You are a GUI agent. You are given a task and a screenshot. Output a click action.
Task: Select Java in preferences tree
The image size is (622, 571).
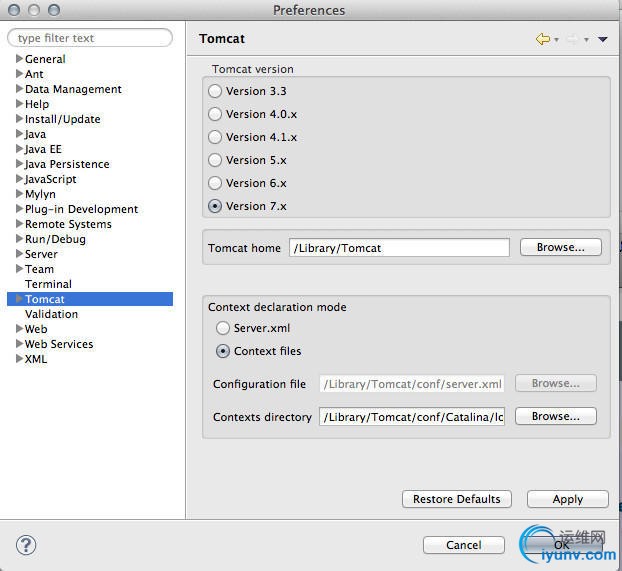[x=35, y=134]
